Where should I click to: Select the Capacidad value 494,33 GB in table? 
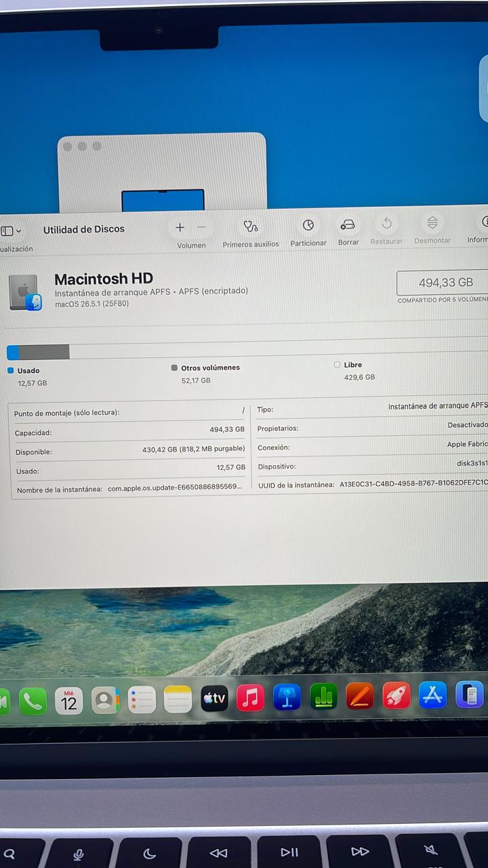[x=227, y=429]
